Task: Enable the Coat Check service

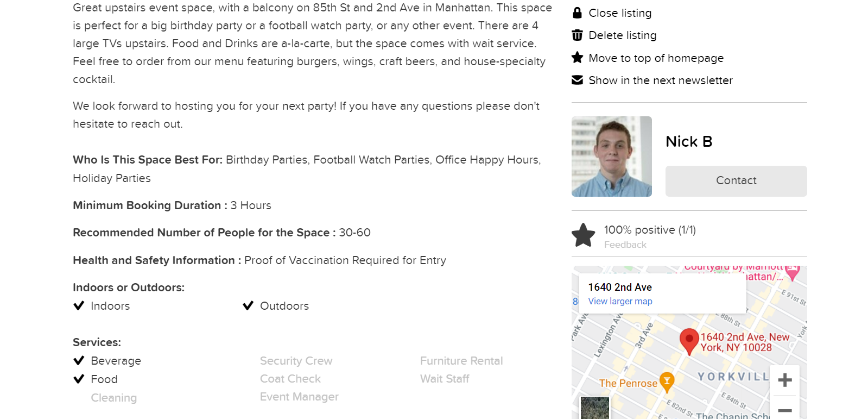Action: click(x=290, y=379)
